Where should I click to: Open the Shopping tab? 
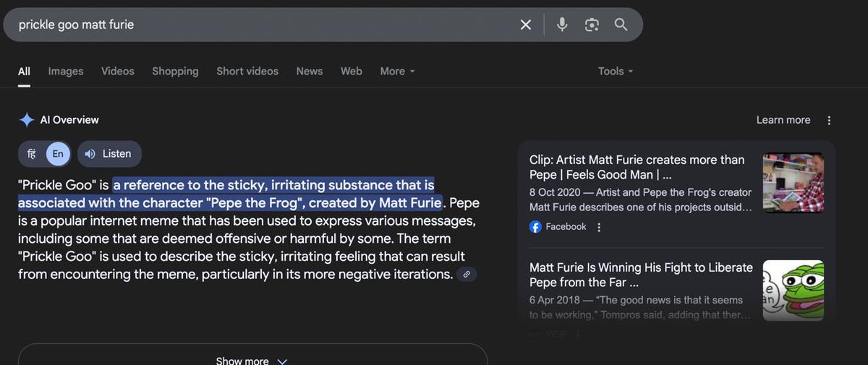[175, 71]
